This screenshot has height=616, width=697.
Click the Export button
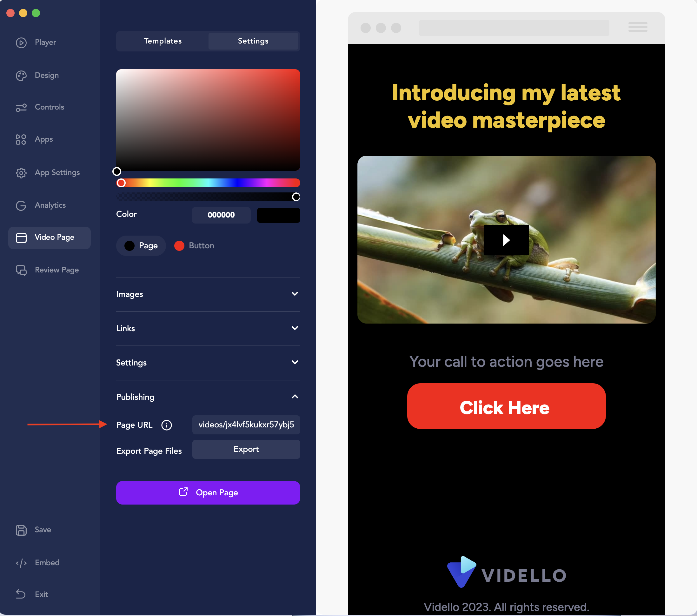tap(246, 449)
